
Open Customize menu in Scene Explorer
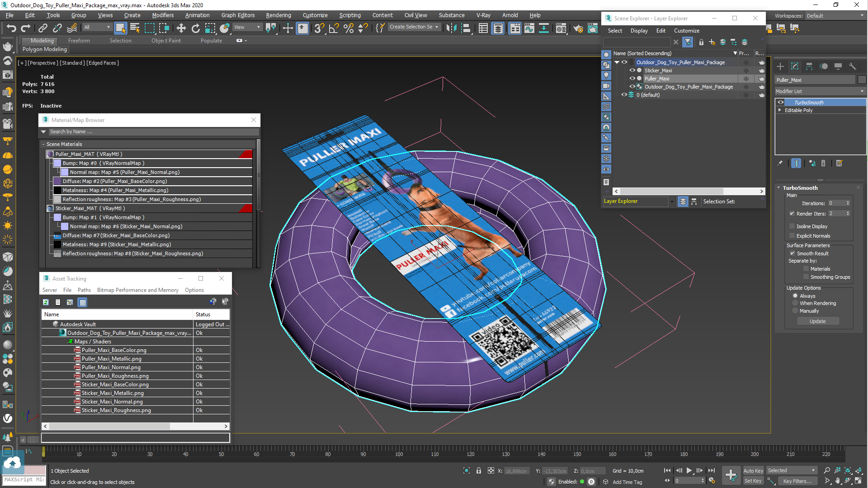coord(686,31)
